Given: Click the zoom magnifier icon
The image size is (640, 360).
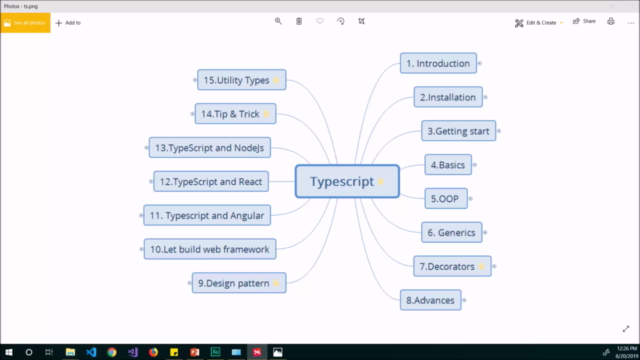Looking at the screenshot, I should [x=278, y=21].
